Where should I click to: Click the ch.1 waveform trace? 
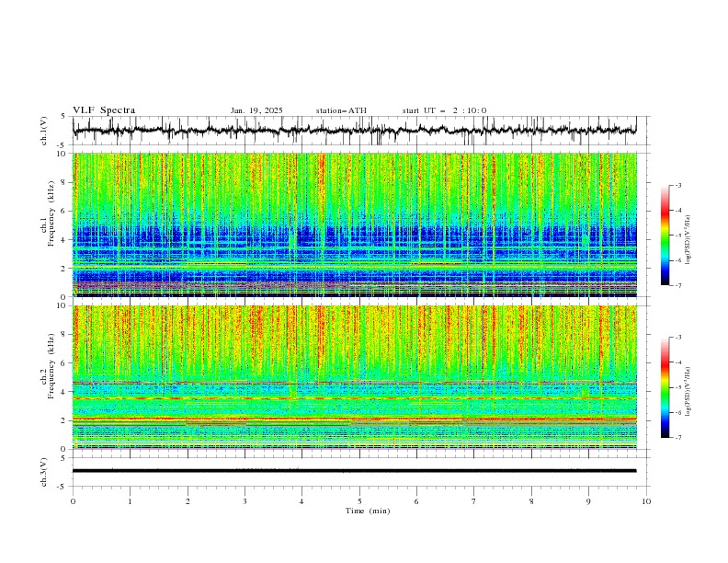click(x=354, y=131)
